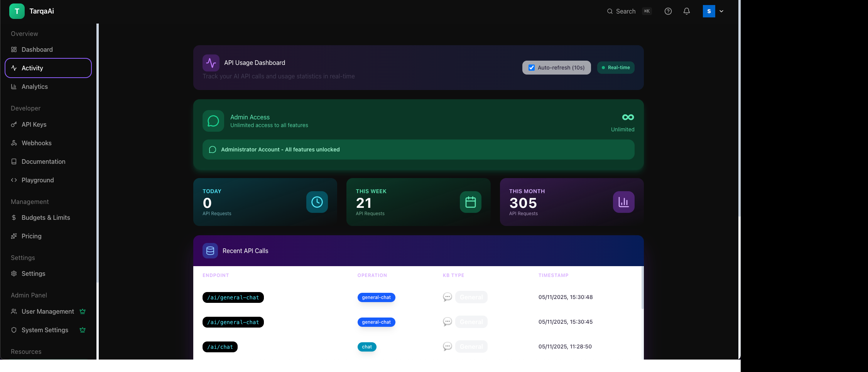The width and height of the screenshot is (868, 372).
Task: Click the Admin Access chat bubble icon
Action: [213, 121]
